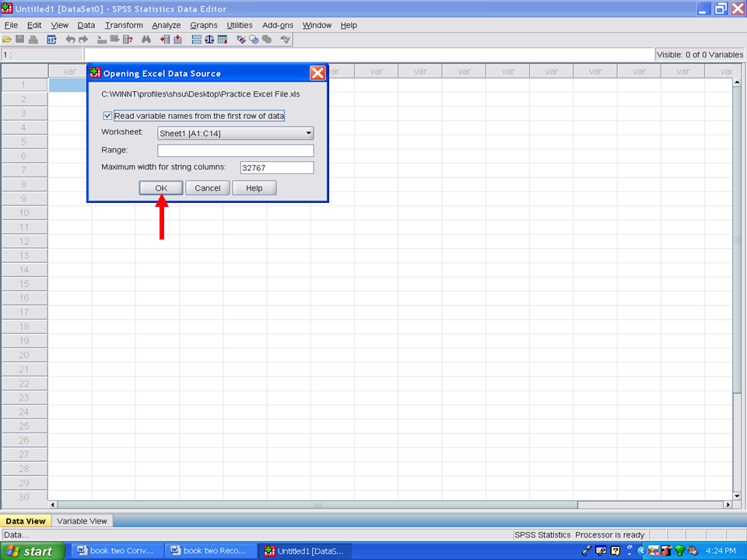
Task: Open the Analyze menu
Action: pyautogui.click(x=166, y=25)
